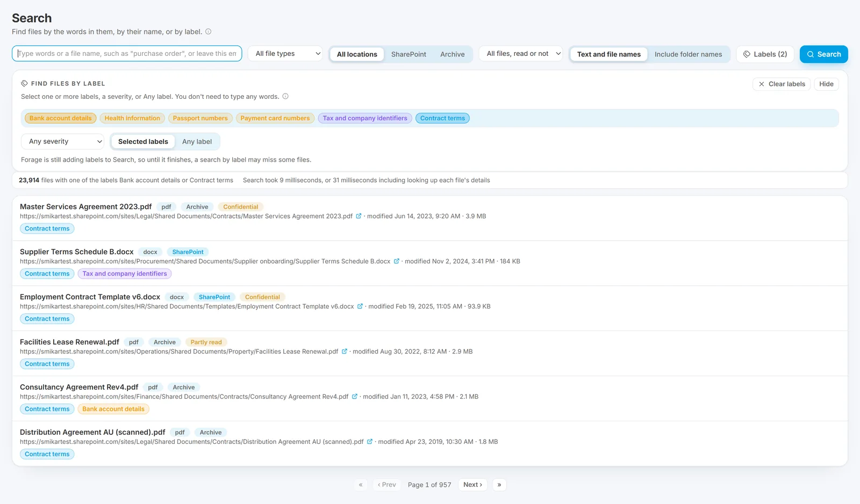Click the docx badge on Employment Contract Template

point(177,297)
